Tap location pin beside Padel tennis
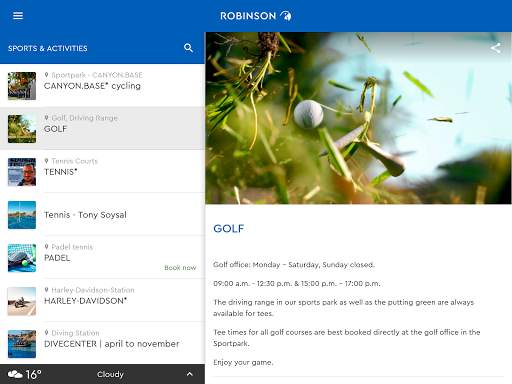 (x=46, y=247)
